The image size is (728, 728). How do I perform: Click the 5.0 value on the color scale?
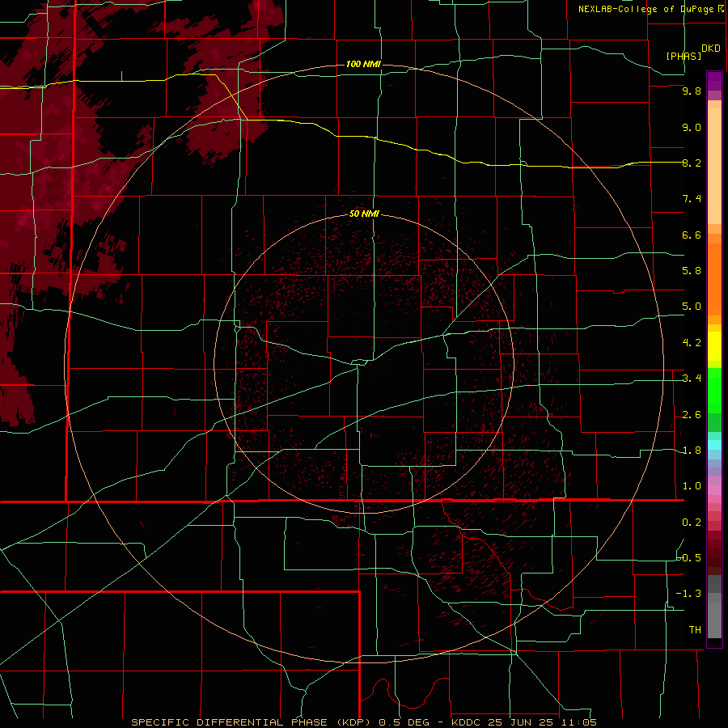692,307
